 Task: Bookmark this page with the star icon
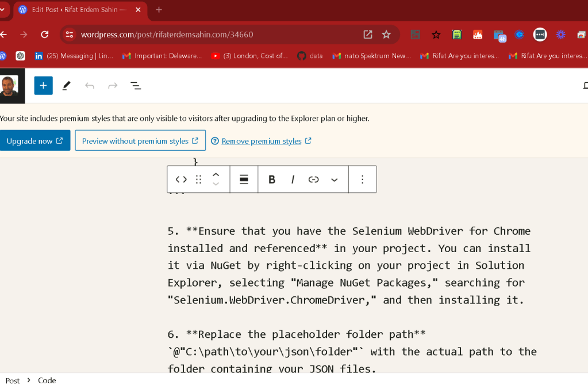[386, 35]
